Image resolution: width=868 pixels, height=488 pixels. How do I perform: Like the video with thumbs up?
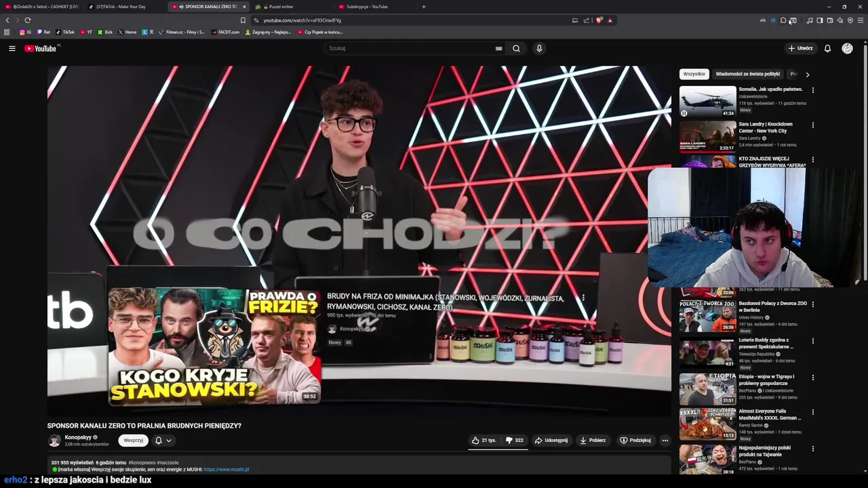(484, 441)
